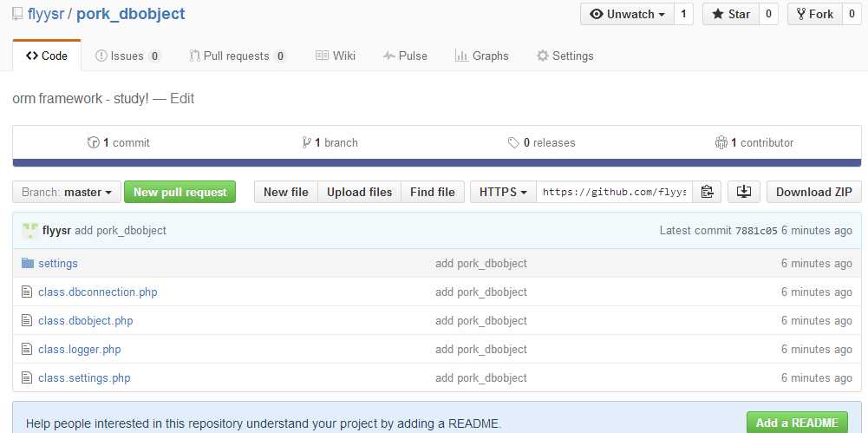Click the Issues count badge 0
The height and width of the screenshot is (433, 868).
154,56
